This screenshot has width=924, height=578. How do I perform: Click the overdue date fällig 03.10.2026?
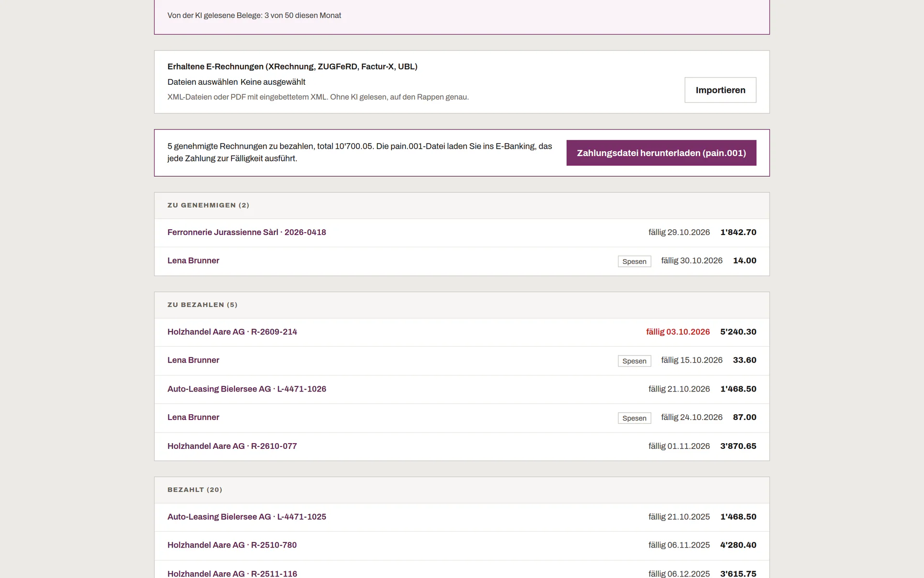coord(678,332)
